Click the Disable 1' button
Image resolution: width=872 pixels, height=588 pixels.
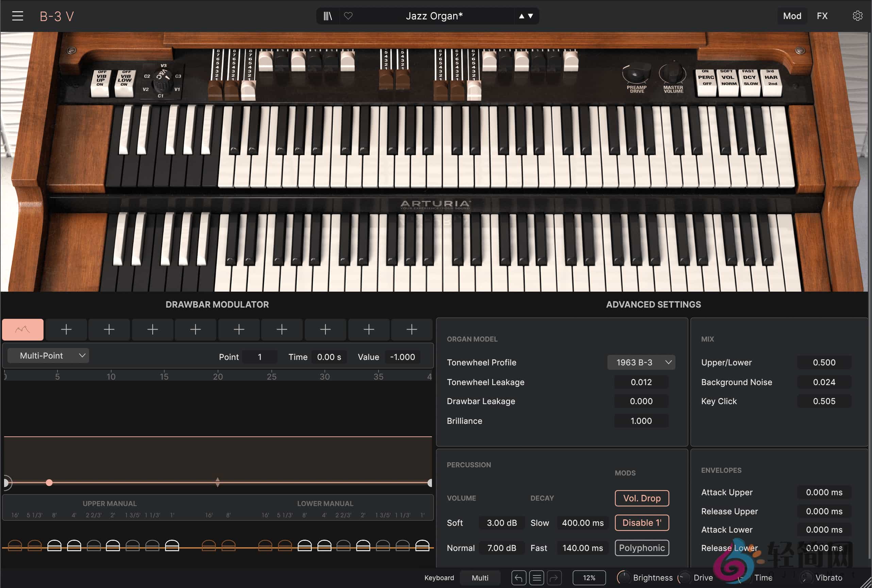pos(642,522)
